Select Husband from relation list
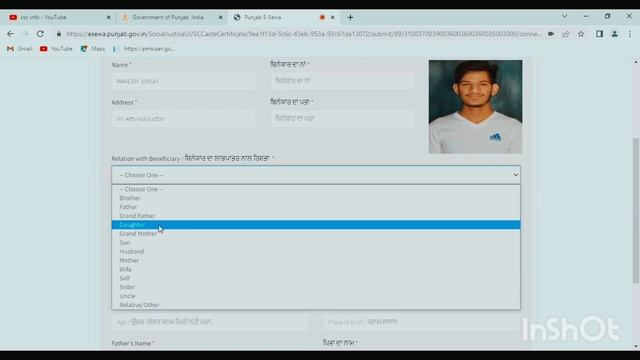Image resolution: width=640 pixels, height=360 pixels. [316, 251]
